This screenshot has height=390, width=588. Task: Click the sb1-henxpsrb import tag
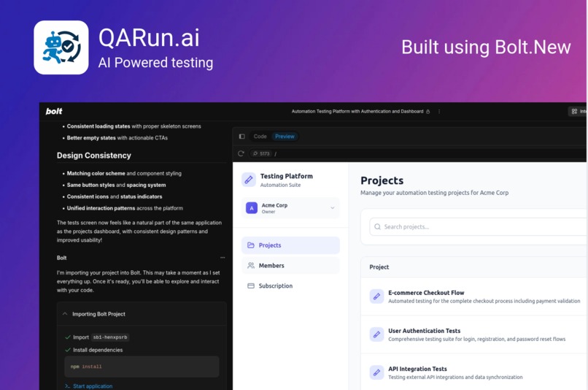[110, 337]
